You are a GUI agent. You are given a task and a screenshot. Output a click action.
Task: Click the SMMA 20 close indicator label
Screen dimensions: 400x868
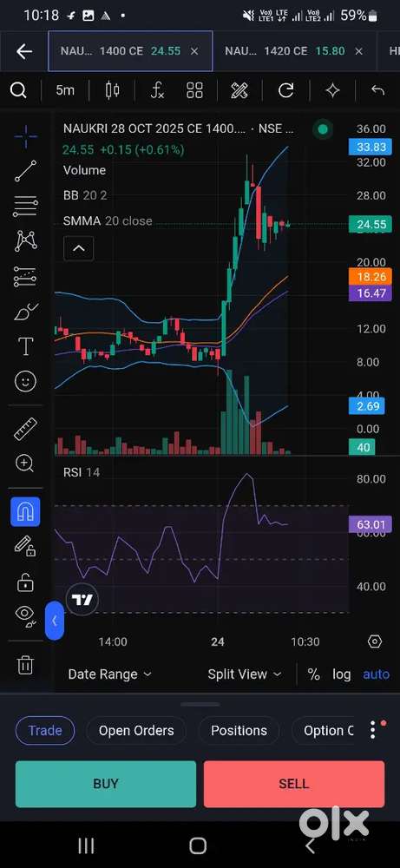pyautogui.click(x=108, y=220)
